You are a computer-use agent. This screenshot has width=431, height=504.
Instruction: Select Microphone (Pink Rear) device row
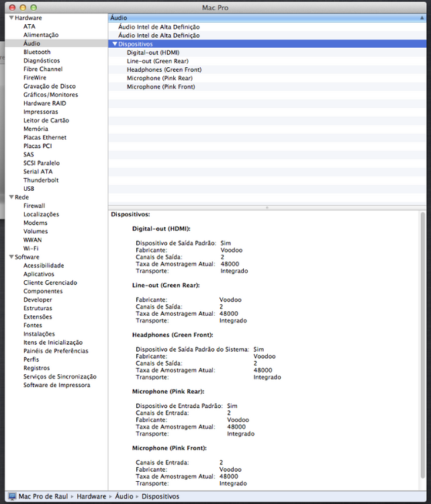(267, 78)
